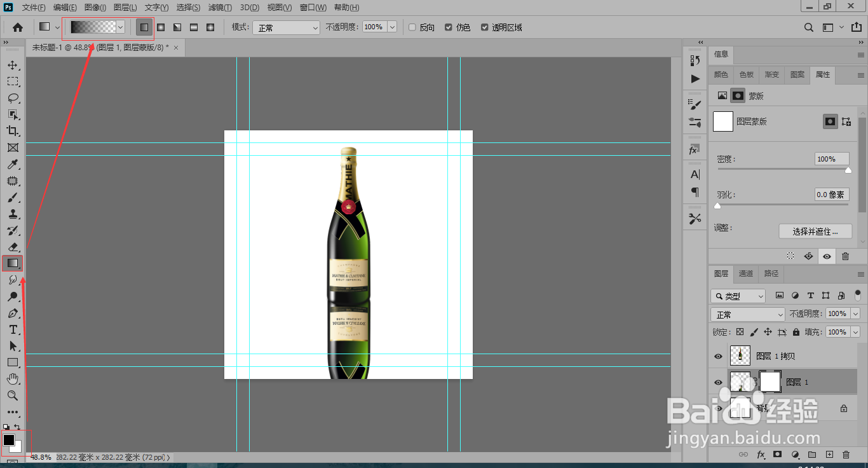Swap foreground and background colors
The height and width of the screenshot is (468, 868).
pyautogui.click(x=17, y=427)
